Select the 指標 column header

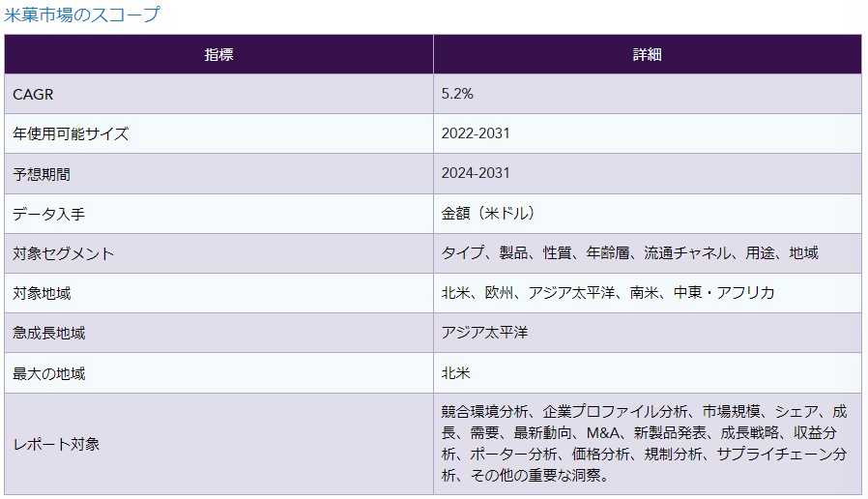pos(218,54)
